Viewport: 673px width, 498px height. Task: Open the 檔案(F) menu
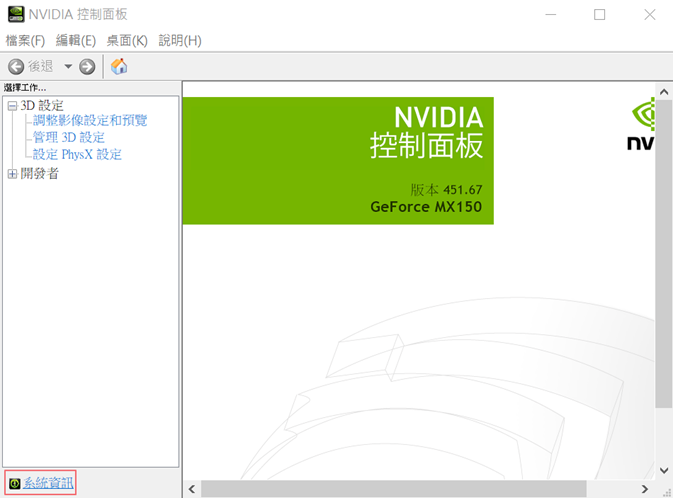click(x=25, y=40)
